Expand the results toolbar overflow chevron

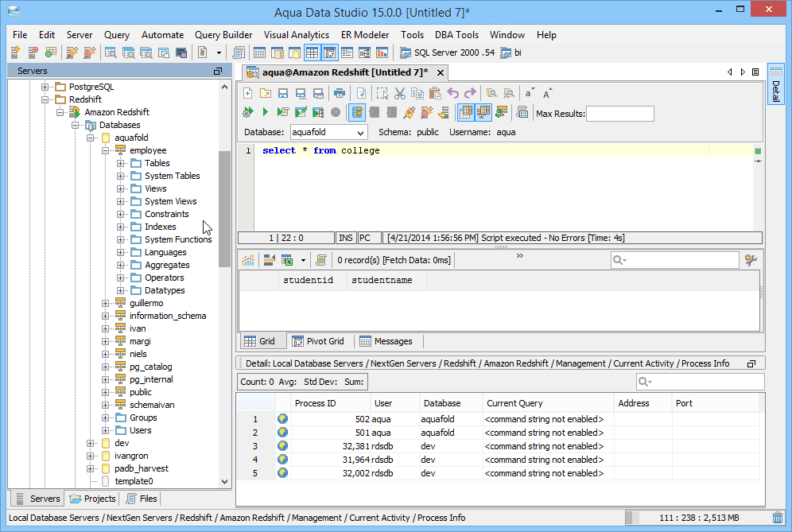(520, 255)
